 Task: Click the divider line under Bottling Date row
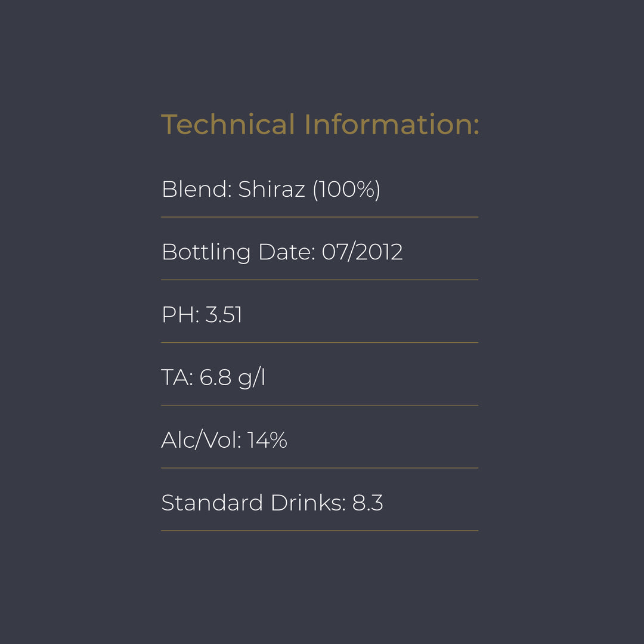pyautogui.click(x=320, y=280)
